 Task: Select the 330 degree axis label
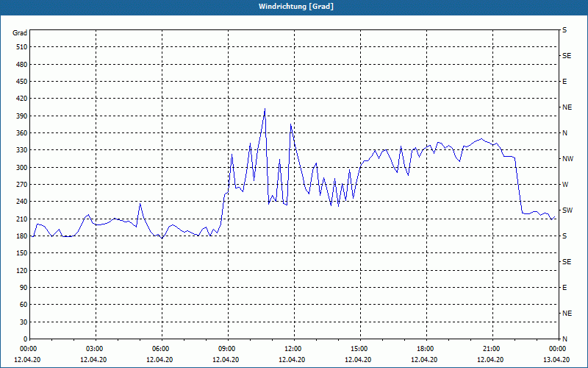click(x=22, y=150)
